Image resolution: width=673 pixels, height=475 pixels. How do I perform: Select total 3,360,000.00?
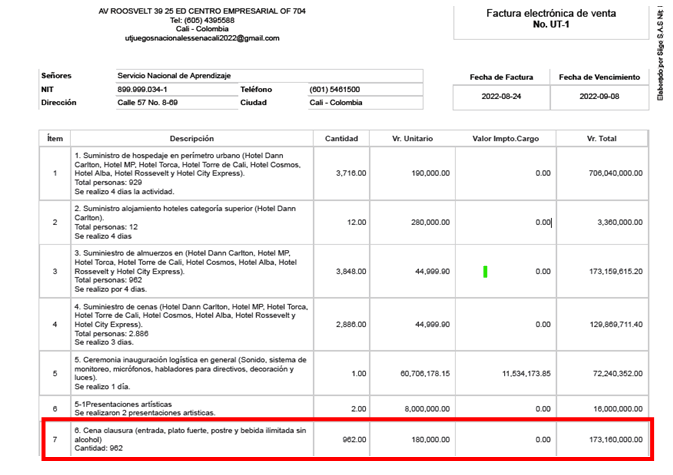620,222
